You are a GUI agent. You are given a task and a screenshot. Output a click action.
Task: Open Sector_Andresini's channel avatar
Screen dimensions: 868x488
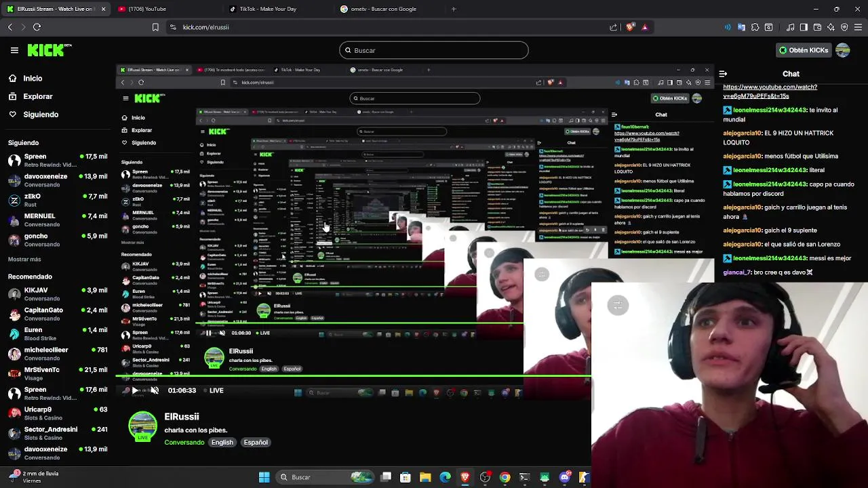(14, 433)
